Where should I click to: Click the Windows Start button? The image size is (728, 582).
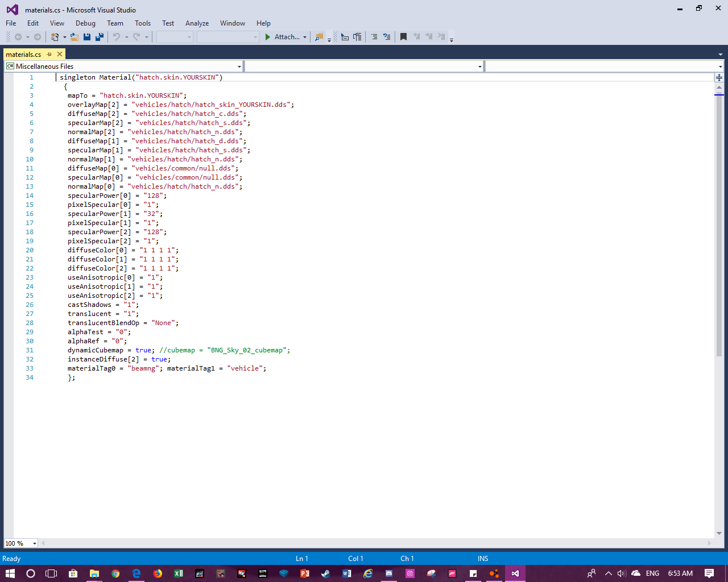[x=10, y=573]
